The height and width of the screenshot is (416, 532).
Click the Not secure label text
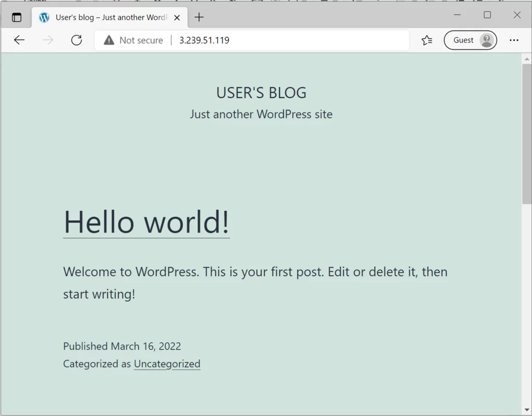click(x=141, y=40)
